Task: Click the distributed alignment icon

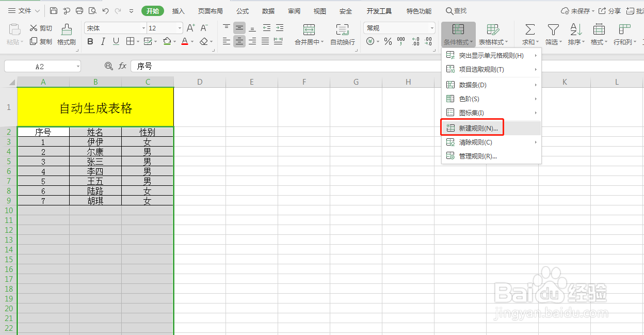Action: tap(278, 42)
